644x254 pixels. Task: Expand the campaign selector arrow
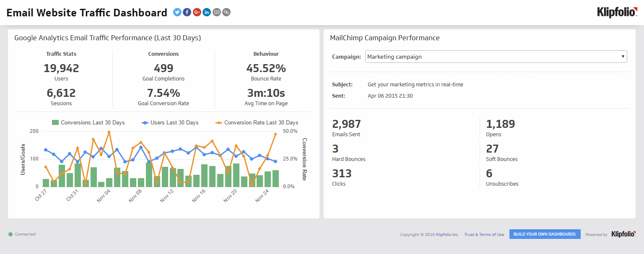622,57
